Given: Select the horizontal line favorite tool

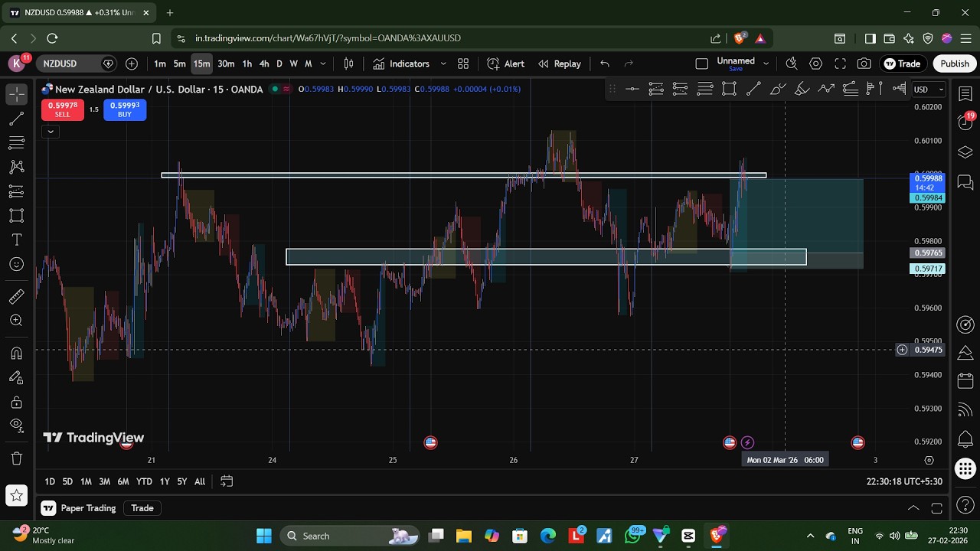Looking at the screenshot, I should (632, 90).
